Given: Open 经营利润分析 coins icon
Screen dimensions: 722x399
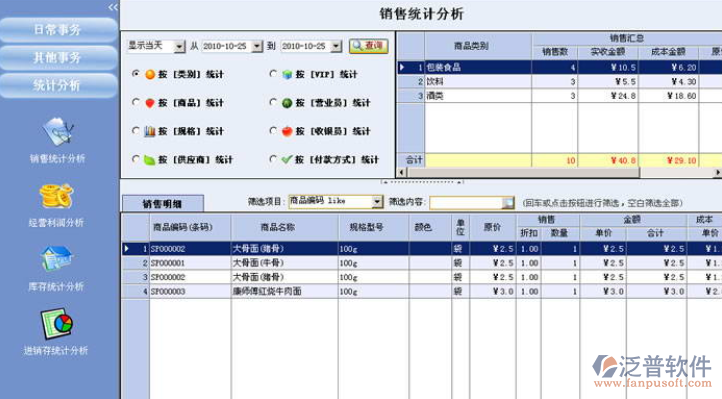Looking at the screenshot, I should click(x=56, y=196).
